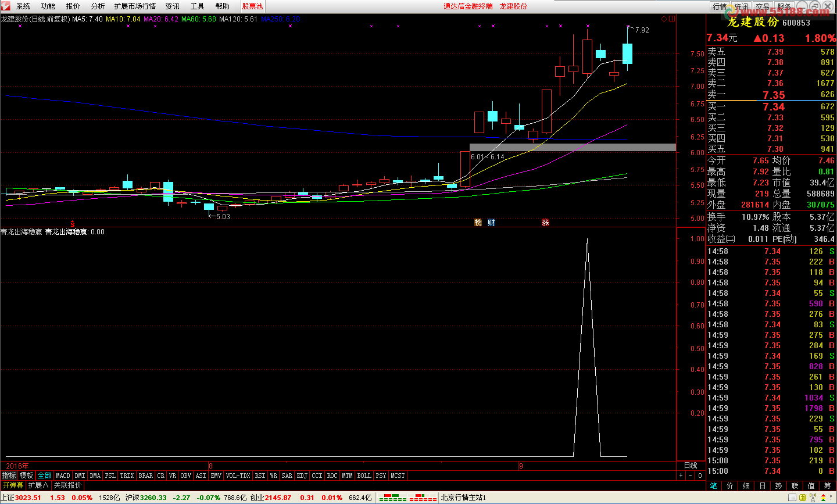Select the 模板 tab
The width and height of the screenshot is (837, 504).
[x=27, y=476]
